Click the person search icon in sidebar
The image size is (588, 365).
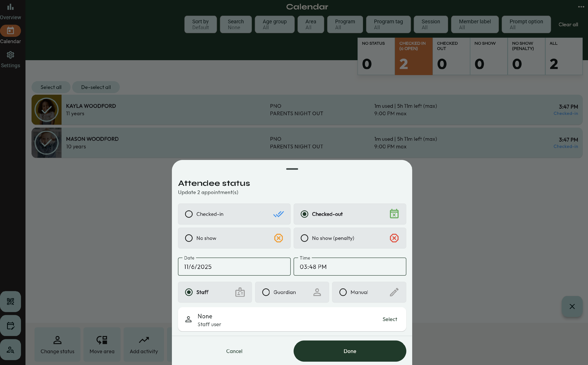pos(10,349)
